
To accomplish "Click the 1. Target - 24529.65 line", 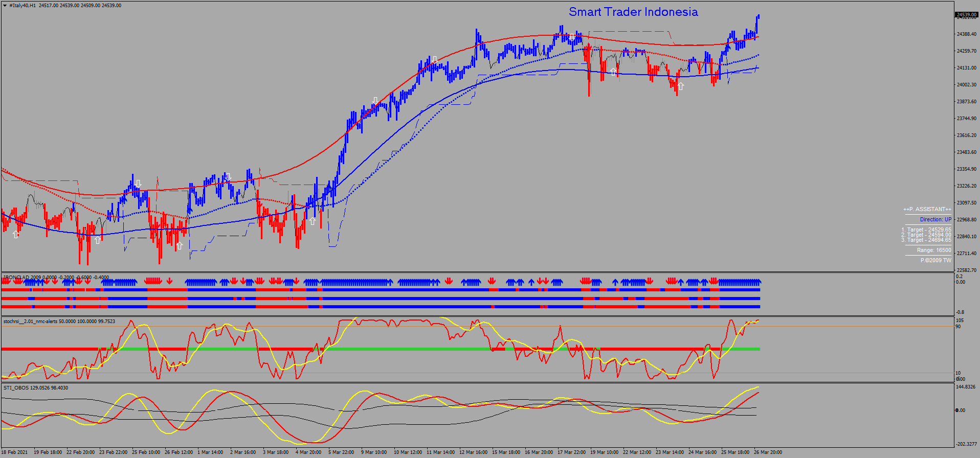I will coord(926,230).
